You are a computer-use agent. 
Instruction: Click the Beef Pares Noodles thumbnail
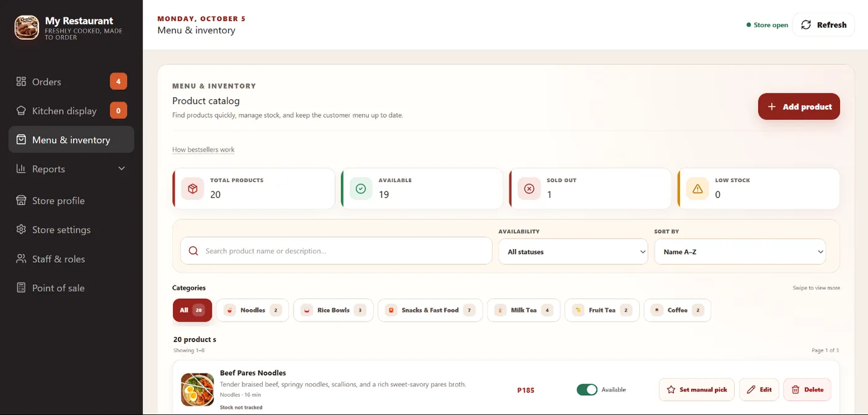point(198,390)
